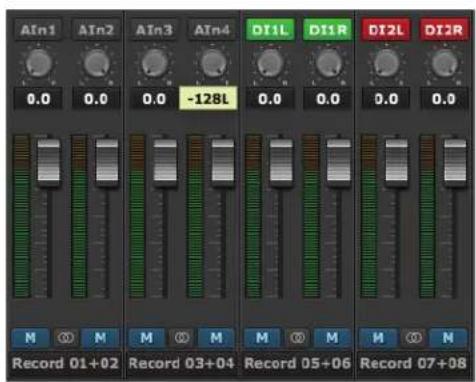476x382 pixels.
Task: Click the AIn3 input label button
Action: [154, 30]
